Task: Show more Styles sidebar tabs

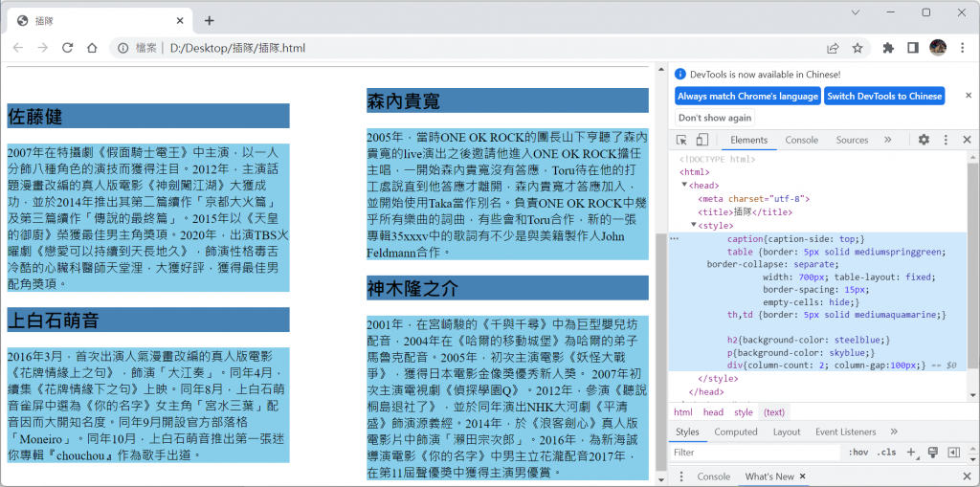Action: click(x=894, y=432)
